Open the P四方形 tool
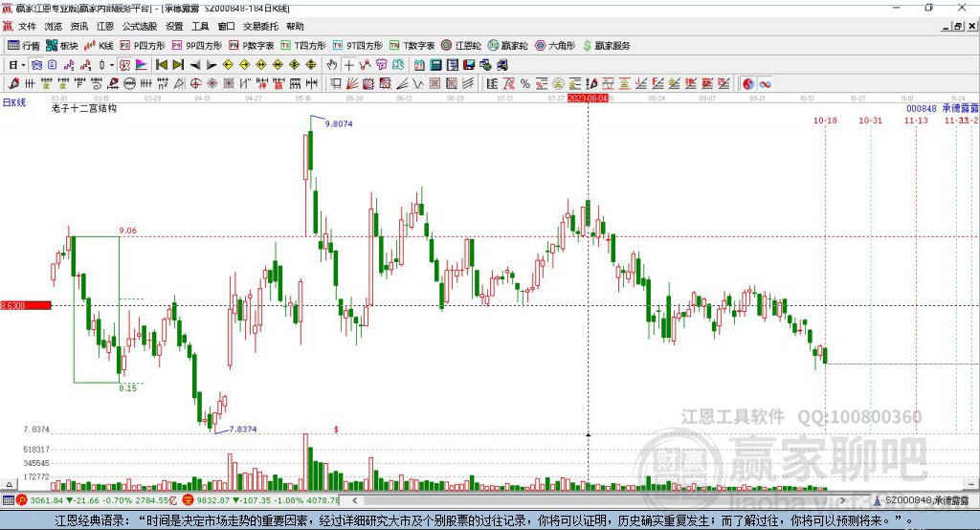Screen dimensions: 980x530 pyautogui.click(x=143, y=46)
